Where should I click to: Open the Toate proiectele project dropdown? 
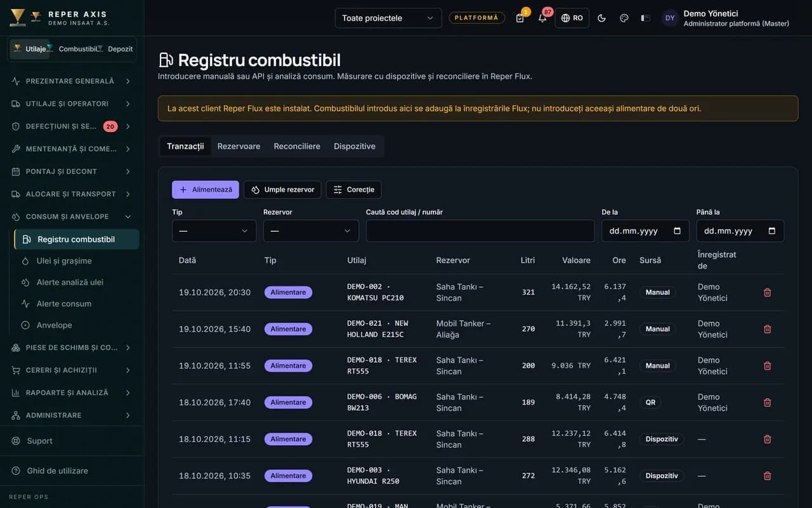pyautogui.click(x=388, y=18)
